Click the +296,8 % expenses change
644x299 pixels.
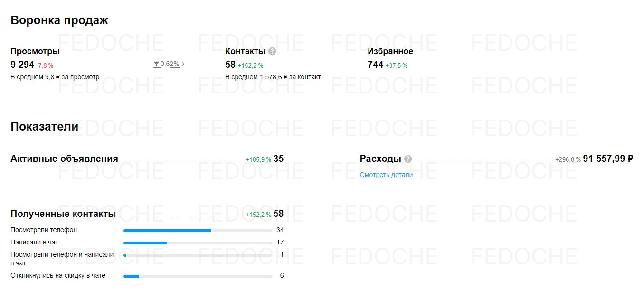click(x=568, y=160)
